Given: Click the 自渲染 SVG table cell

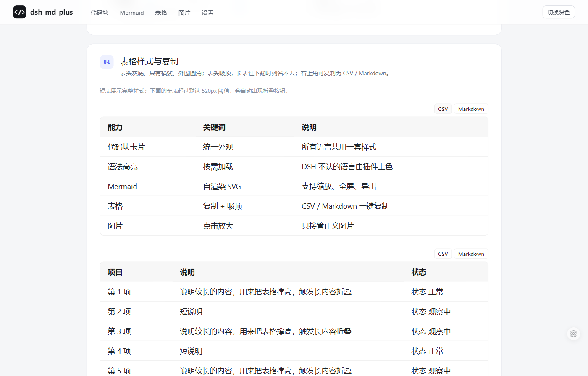Looking at the screenshot, I should 245,186.
